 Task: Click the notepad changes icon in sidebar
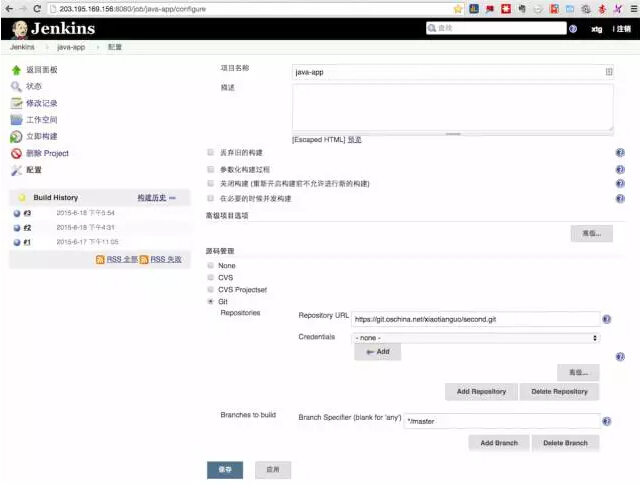pyautogui.click(x=16, y=103)
